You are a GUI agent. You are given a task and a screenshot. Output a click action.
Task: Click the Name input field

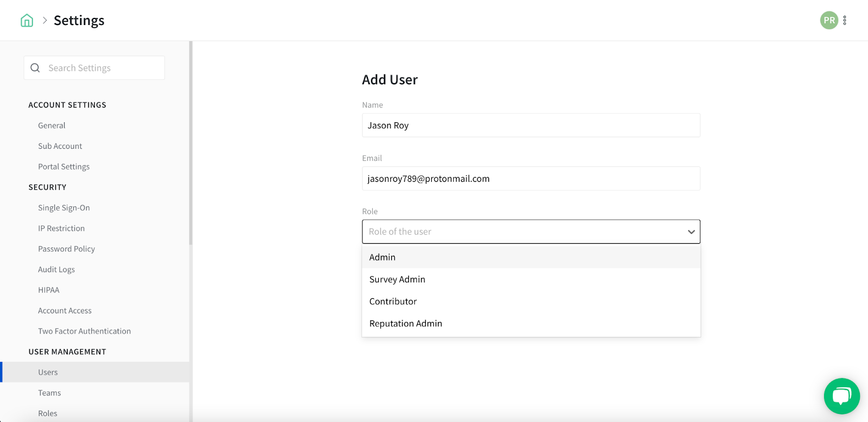[x=531, y=125]
